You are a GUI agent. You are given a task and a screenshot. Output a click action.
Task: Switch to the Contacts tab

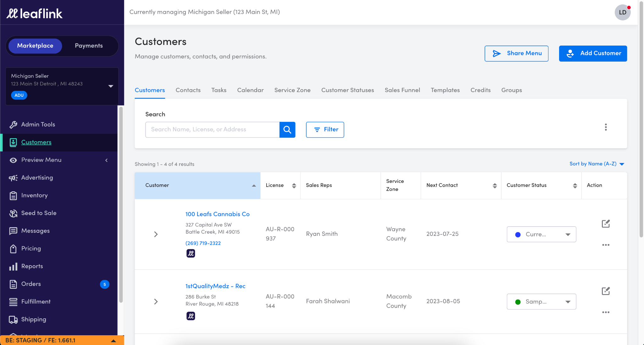tap(188, 90)
